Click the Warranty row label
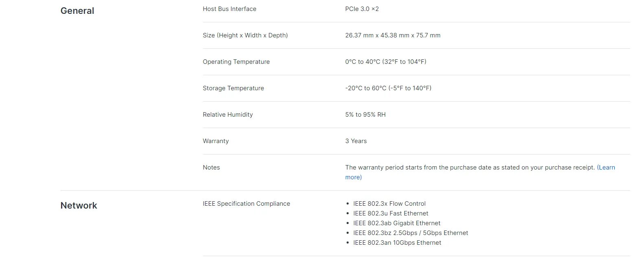 click(x=216, y=141)
